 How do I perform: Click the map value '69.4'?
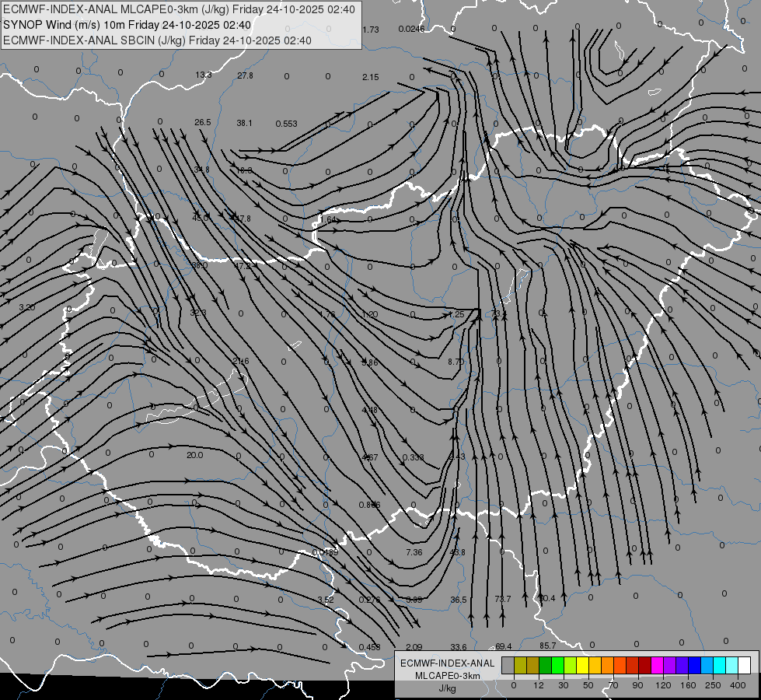[503, 646]
